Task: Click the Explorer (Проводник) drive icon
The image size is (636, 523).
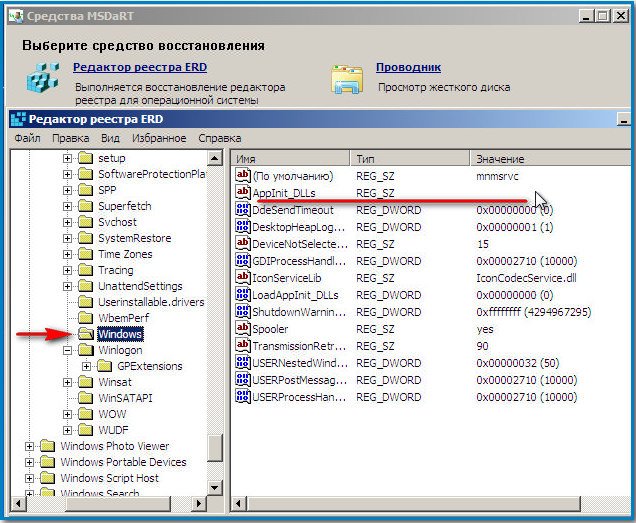Action: coord(347,79)
